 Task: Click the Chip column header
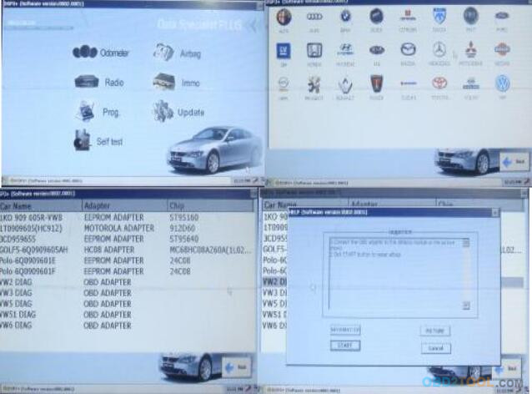pos(210,206)
